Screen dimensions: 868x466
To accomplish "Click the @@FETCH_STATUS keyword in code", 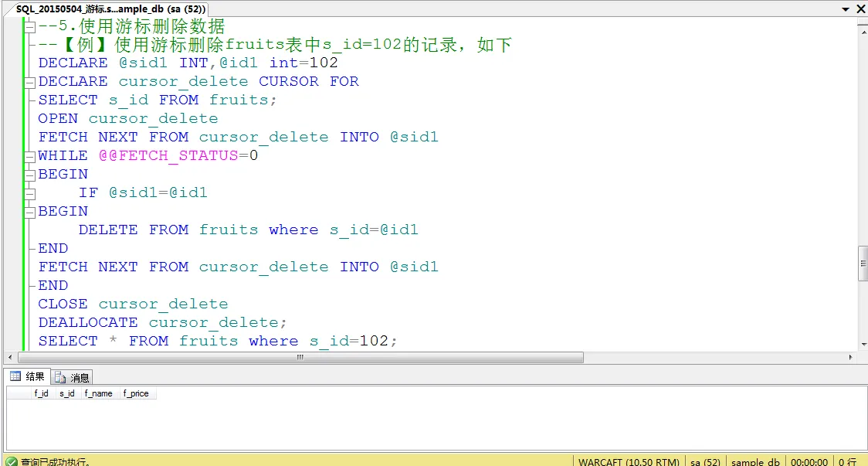I will pyautogui.click(x=168, y=155).
